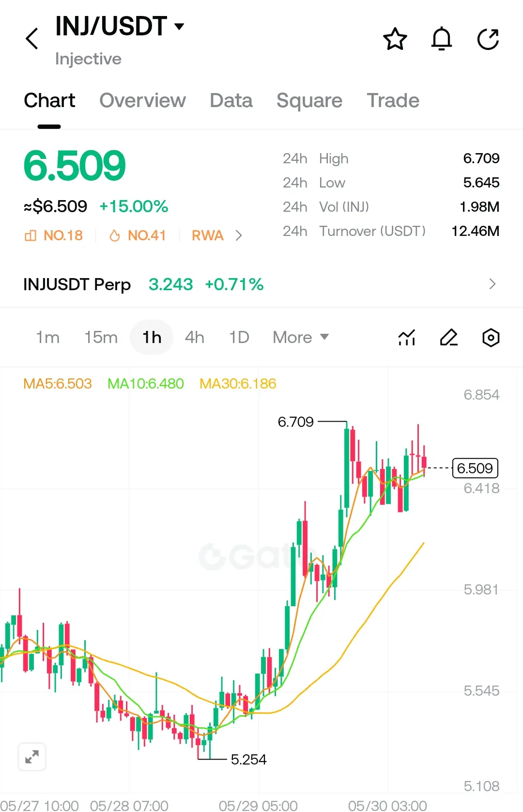Tap the 05/28 07:00 time axis label
523x812 pixels.
[x=129, y=805]
